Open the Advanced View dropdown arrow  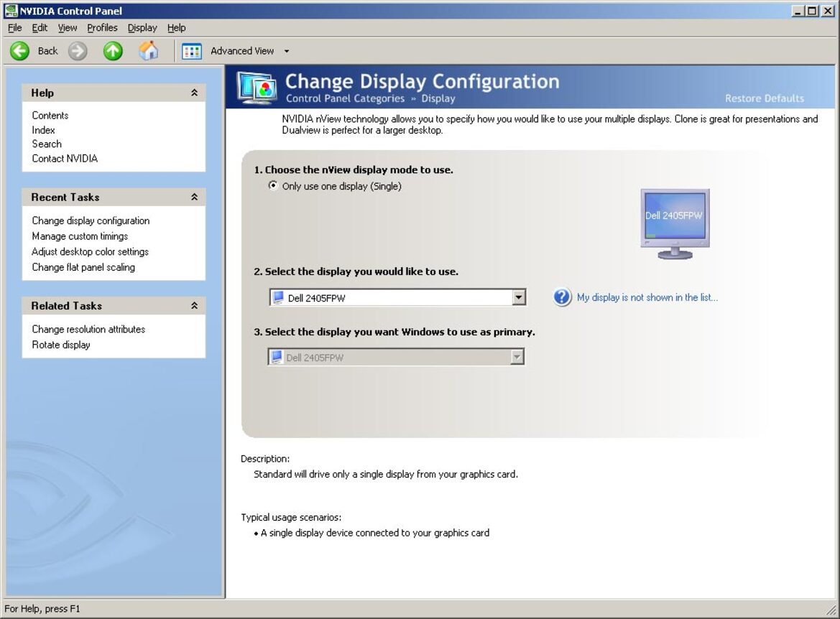click(287, 52)
